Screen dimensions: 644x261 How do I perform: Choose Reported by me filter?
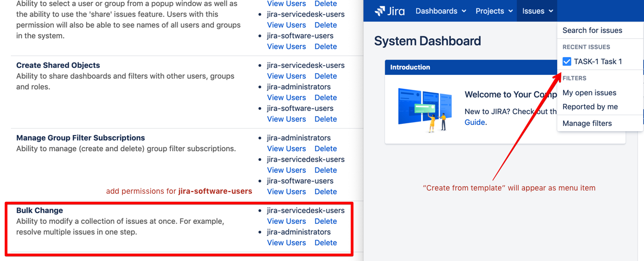coord(590,107)
